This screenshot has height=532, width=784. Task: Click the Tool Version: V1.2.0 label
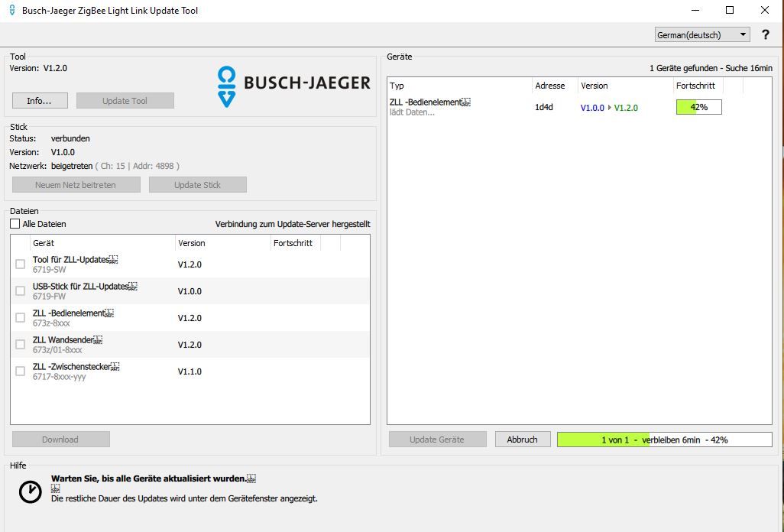(x=38, y=68)
